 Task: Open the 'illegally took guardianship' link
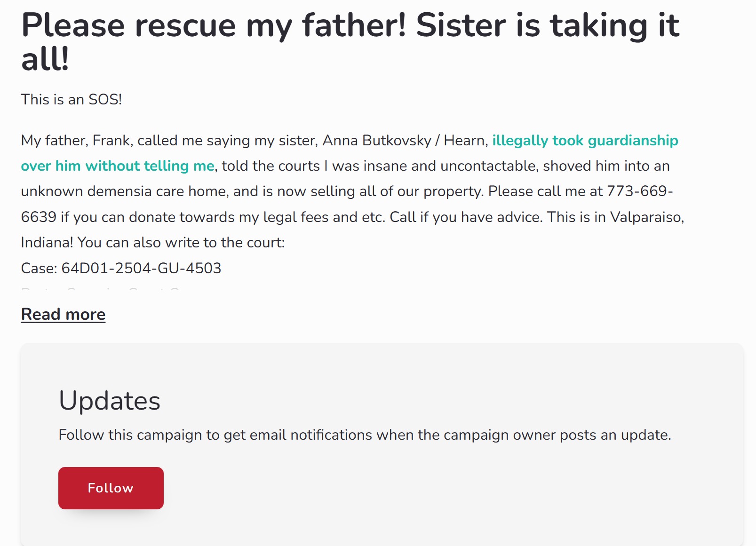[x=585, y=141]
